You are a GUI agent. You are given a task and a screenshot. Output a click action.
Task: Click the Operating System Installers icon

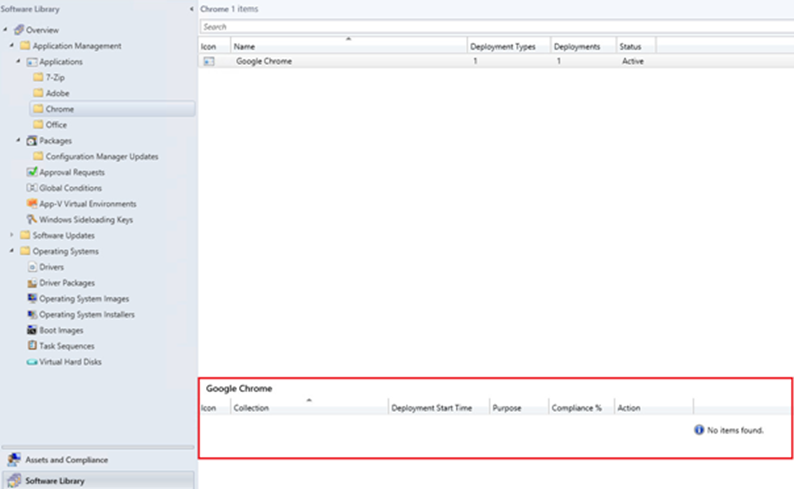[32, 314]
